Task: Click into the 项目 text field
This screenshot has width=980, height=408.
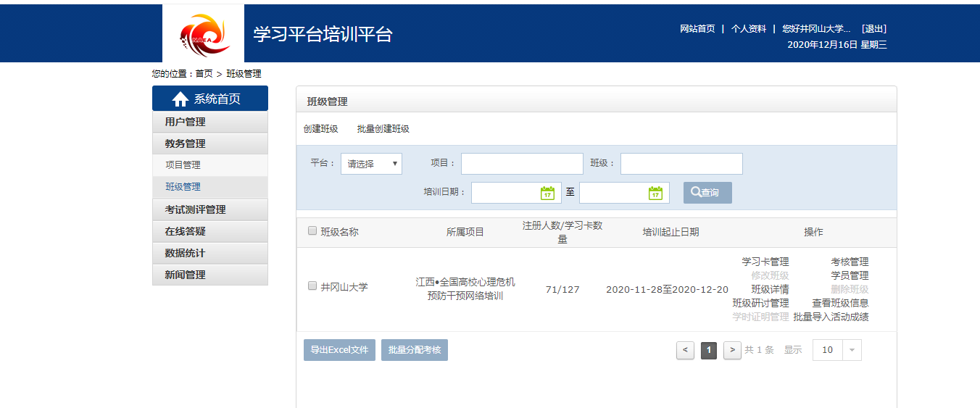Action: (x=522, y=164)
